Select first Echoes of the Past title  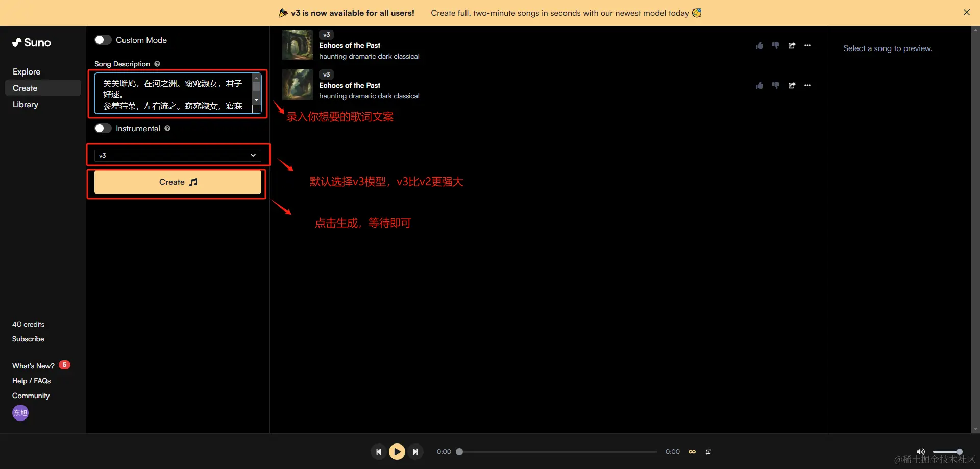click(x=350, y=45)
